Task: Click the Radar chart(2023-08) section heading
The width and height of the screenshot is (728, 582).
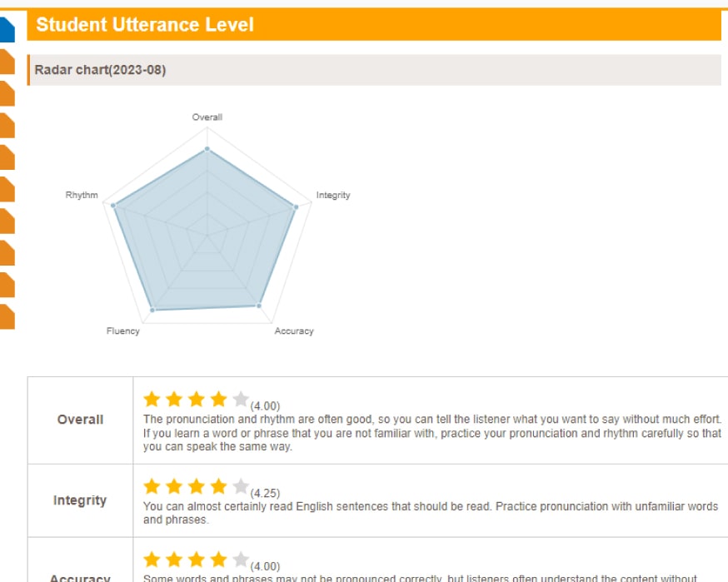Action: pyautogui.click(x=100, y=70)
